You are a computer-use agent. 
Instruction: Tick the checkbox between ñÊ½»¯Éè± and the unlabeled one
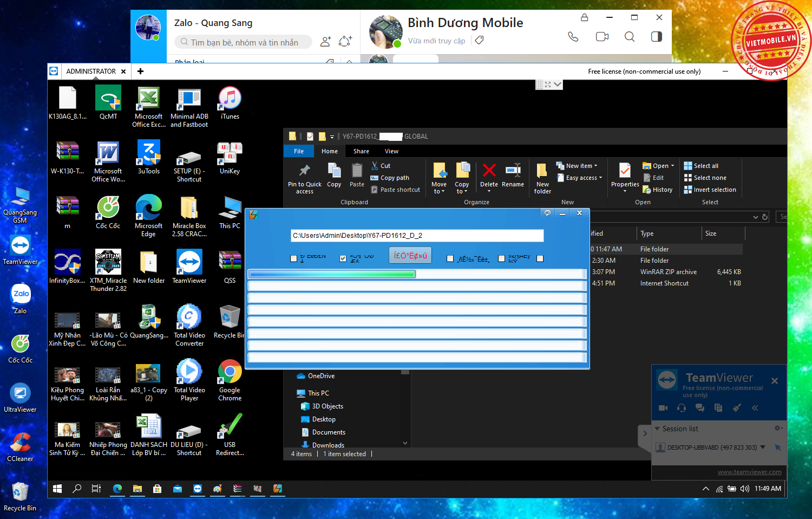click(501, 258)
